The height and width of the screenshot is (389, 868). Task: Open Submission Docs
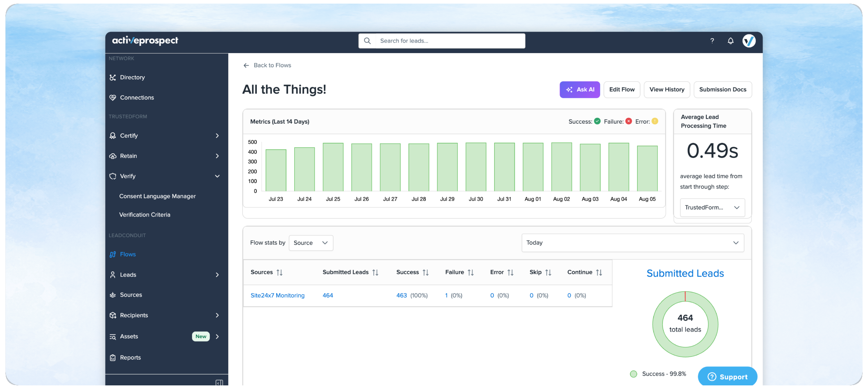point(723,90)
